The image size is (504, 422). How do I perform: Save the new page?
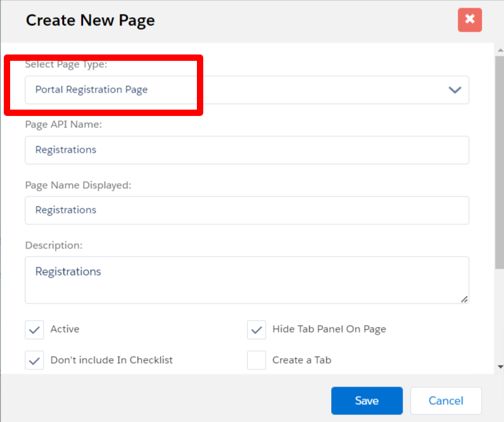pos(367,400)
